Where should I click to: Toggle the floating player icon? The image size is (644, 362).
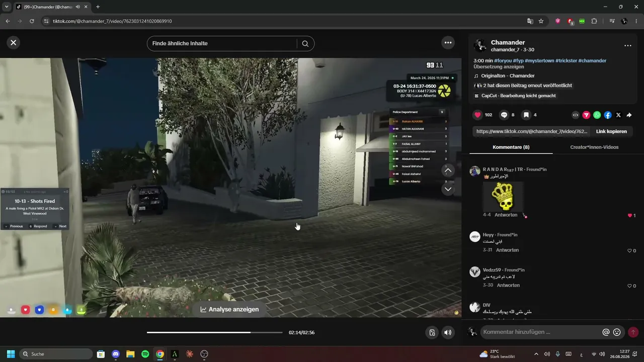(432, 332)
